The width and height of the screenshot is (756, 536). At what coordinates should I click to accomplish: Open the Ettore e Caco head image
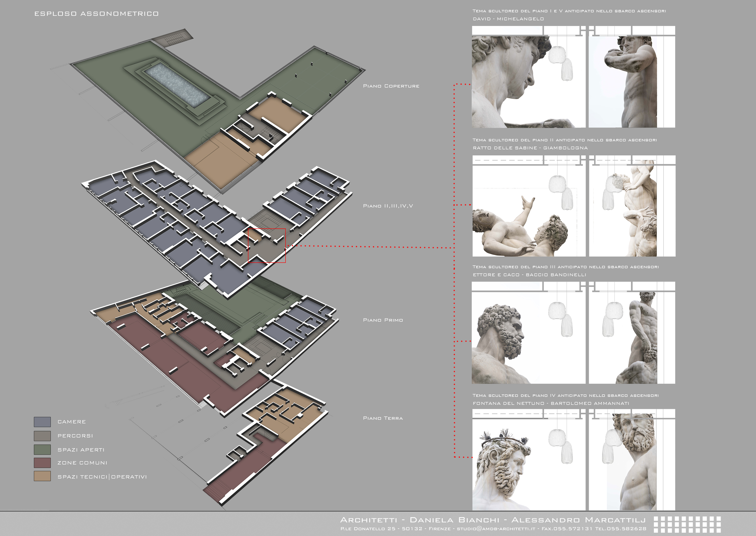coord(529,333)
